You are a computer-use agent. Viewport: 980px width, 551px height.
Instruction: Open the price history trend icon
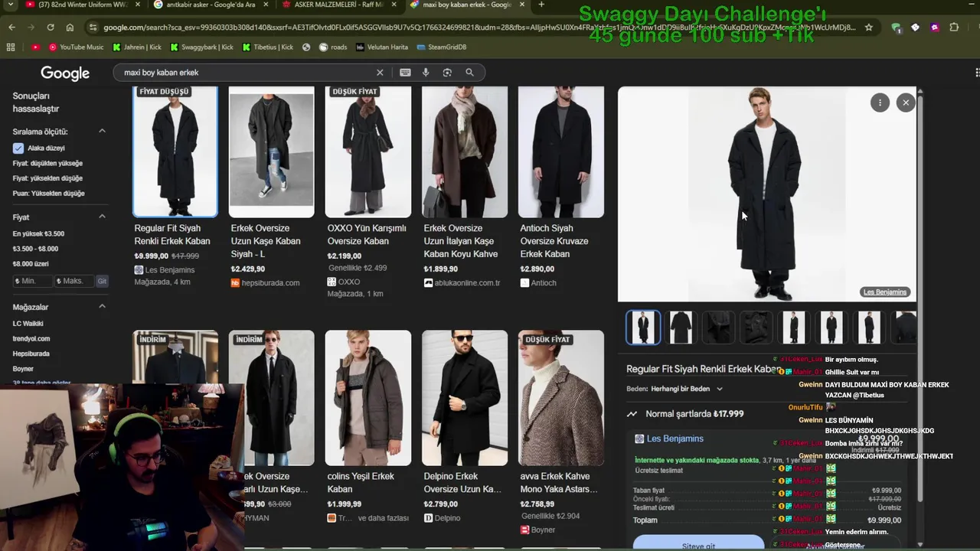[x=632, y=414]
